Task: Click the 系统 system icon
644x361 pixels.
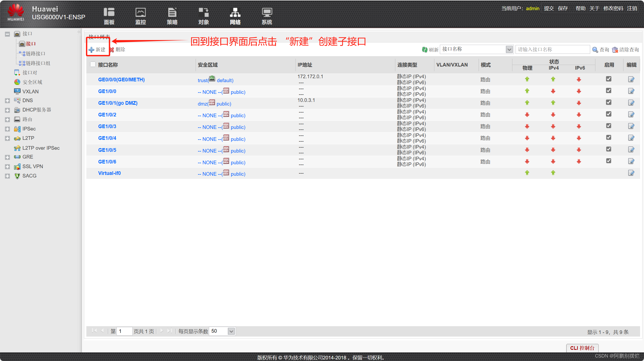Action: point(267,12)
